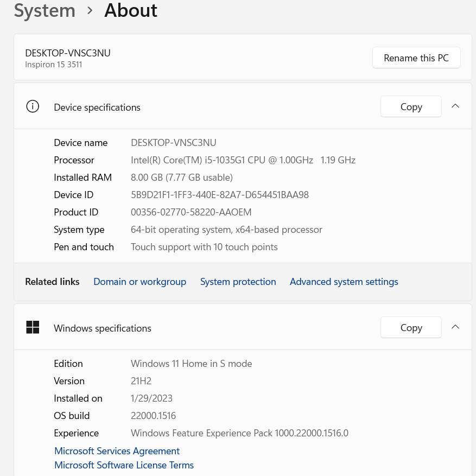Click the Edition value Windows 11 Home
This screenshot has width=476, height=476.
[191, 363]
